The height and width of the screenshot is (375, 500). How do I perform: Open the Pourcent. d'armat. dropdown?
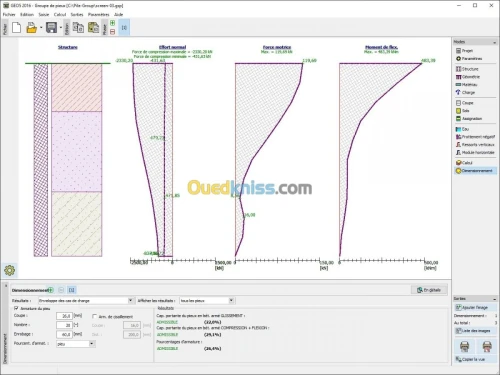tap(76, 344)
